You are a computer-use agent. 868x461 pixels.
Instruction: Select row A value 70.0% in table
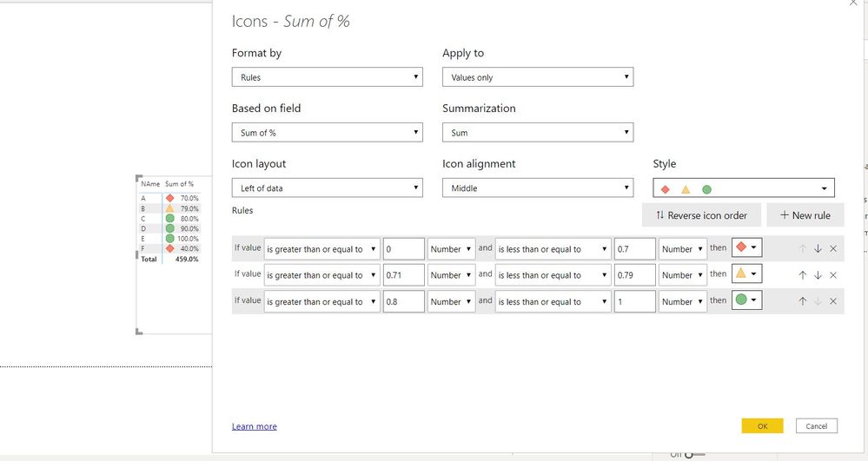click(x=189, y=198)
